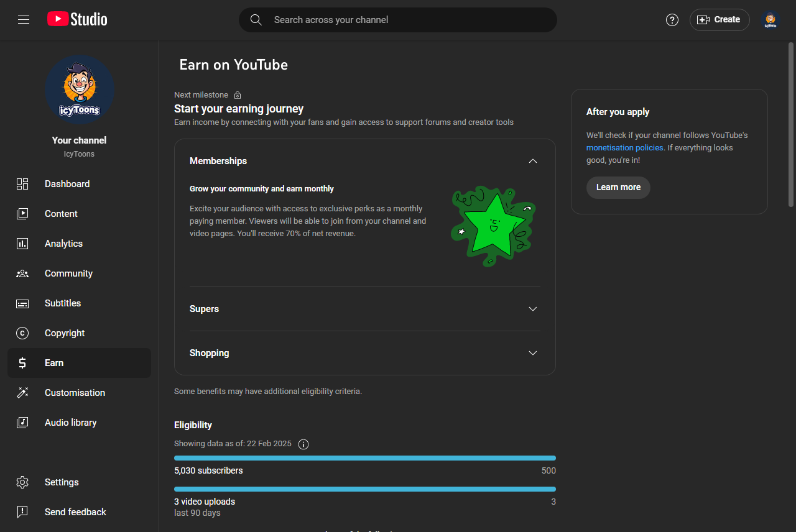The width and height of the screenshot is (796, 532).
Task: Click the Create button
Action: click(x=720, y=20)
